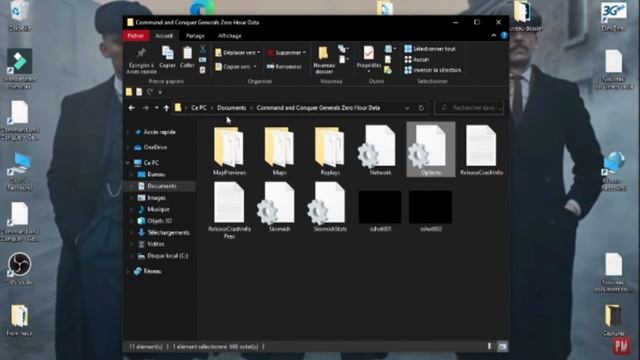Viewport: 640px width, 360px height.
Task: Select the Maps folder
Action: 280,151
